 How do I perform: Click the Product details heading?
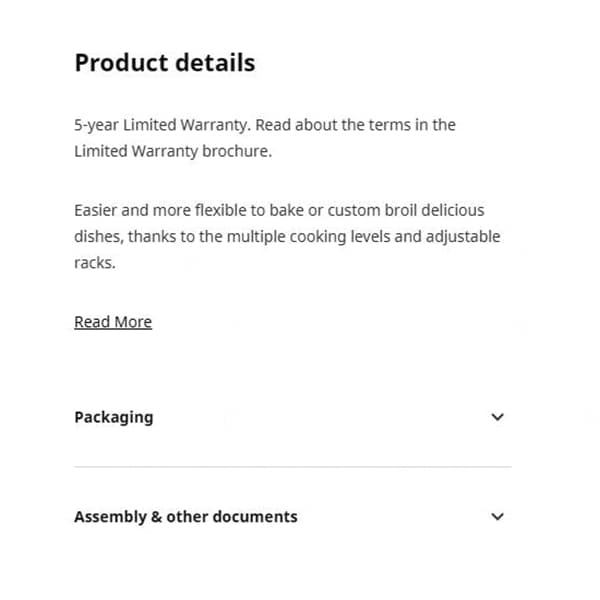tap(165, 63)
